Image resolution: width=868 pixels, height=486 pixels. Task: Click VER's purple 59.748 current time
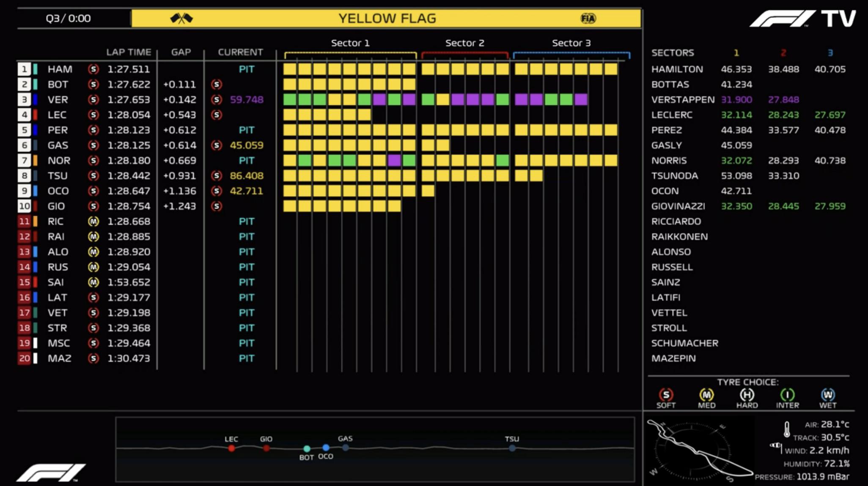(x=247, y=99)
